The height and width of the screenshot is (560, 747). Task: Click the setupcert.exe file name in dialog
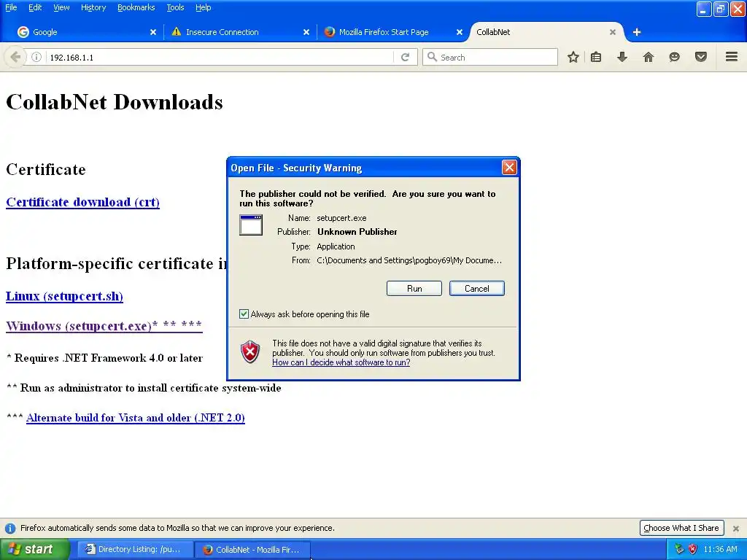pyautogui.click(x=341, y=218)
